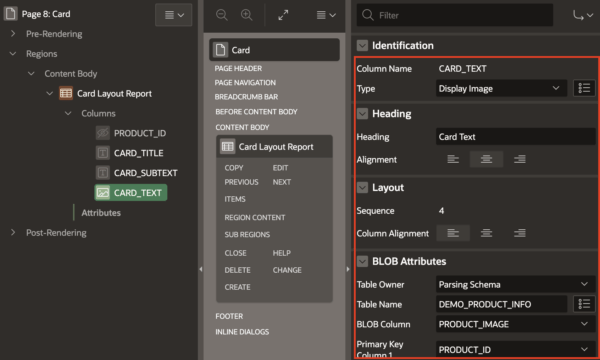Zoom in the layout view
Screen dimensions: 600x360
[x=246, y=15]
